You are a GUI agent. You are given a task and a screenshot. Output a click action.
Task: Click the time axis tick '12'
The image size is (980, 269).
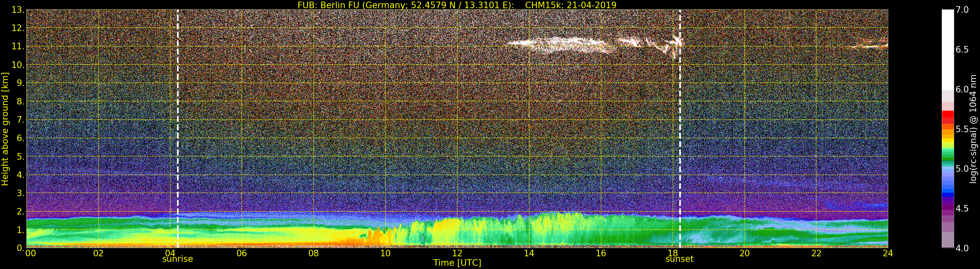[x=457, y=253]
